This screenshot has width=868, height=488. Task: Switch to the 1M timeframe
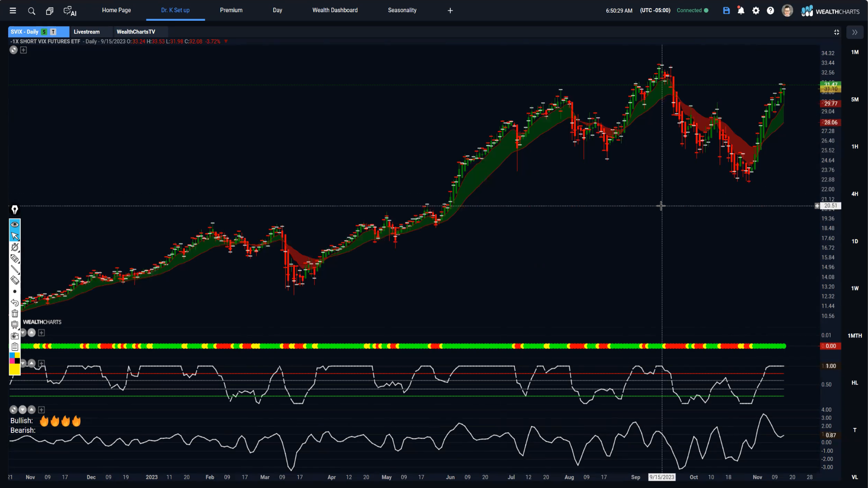855,52
